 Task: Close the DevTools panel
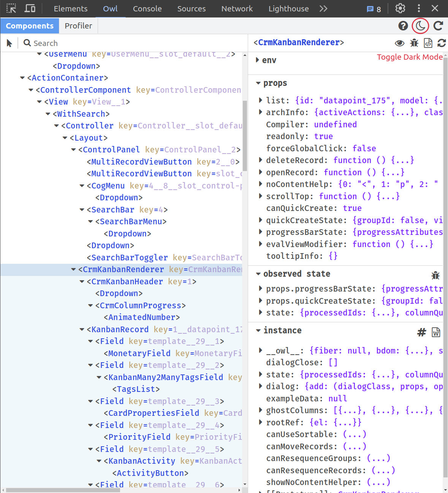click(435, 8)
